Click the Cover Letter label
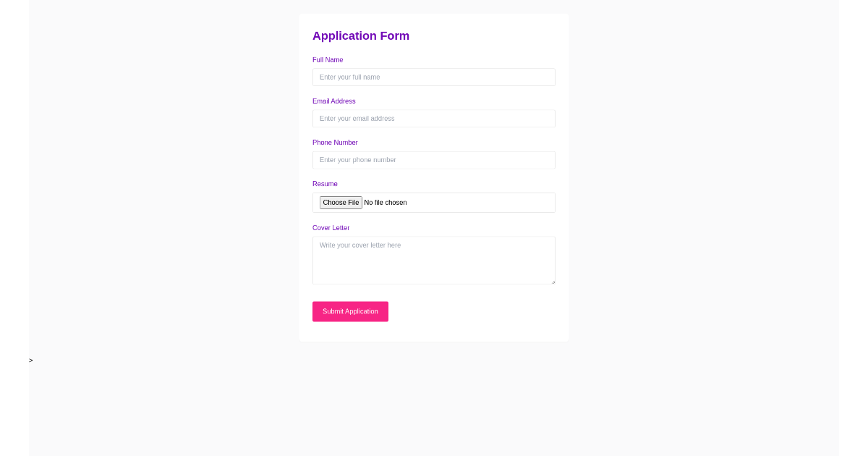This screenshot has height=456, width=868. click(x=331, y=227)
